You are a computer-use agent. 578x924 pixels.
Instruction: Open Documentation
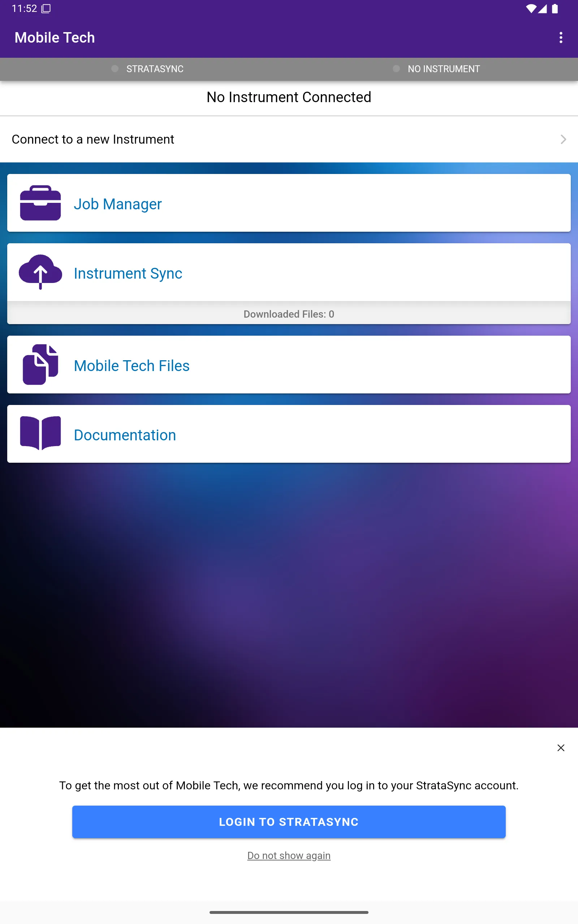289,434
